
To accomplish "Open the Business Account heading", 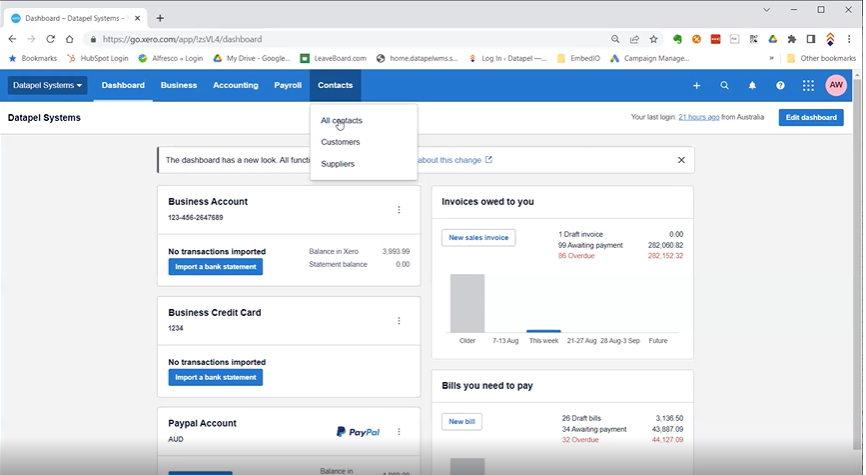I will tap(208, 202).
